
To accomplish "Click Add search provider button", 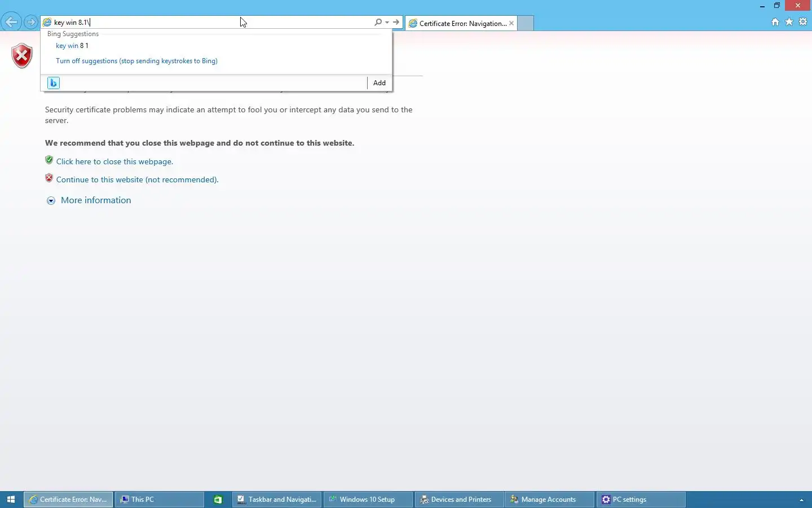I will [x=379, y=83].
